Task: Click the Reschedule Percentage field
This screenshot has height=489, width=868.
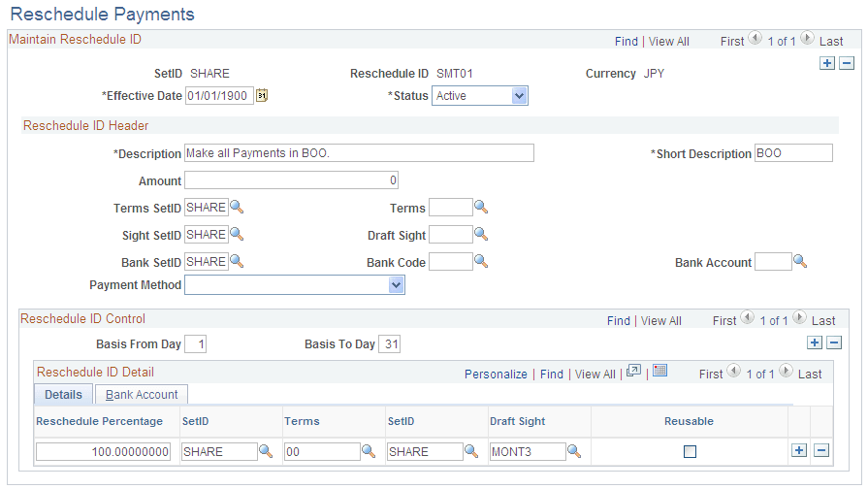Action: tap(103, 451)
